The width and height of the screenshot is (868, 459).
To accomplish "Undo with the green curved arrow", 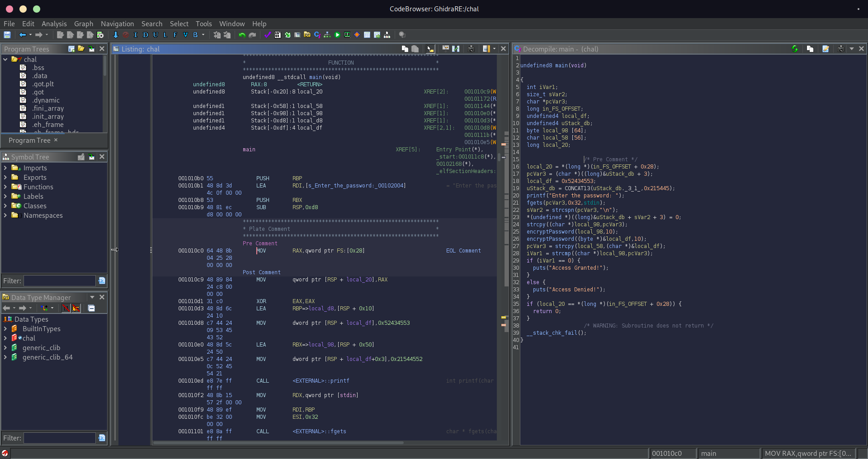I will 242,35.
